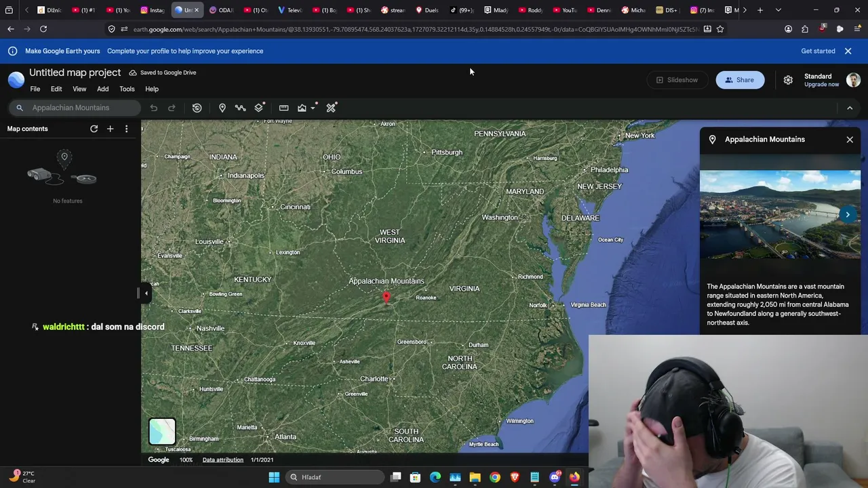Open a new browser tab

coord(760,10)
